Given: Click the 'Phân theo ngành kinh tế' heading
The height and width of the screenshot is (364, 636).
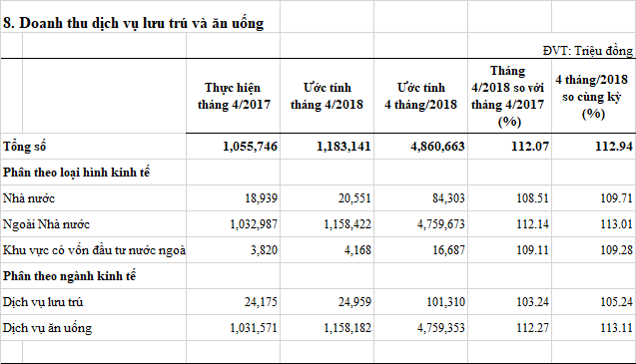Looking at the screenshot, I should pyautogui.click(x=69, y=276).
